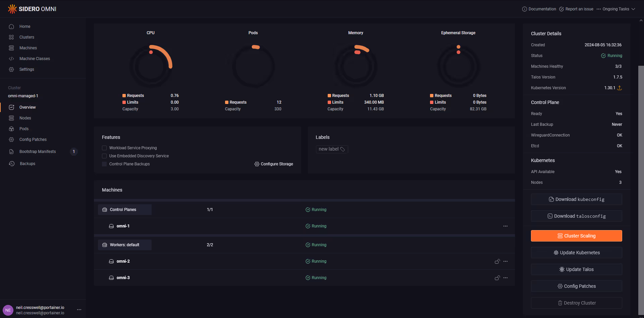This screenshot has width=644, height=318.
Task: Select omni-managed-1 cluster name
Action: [x=23, y=96]
